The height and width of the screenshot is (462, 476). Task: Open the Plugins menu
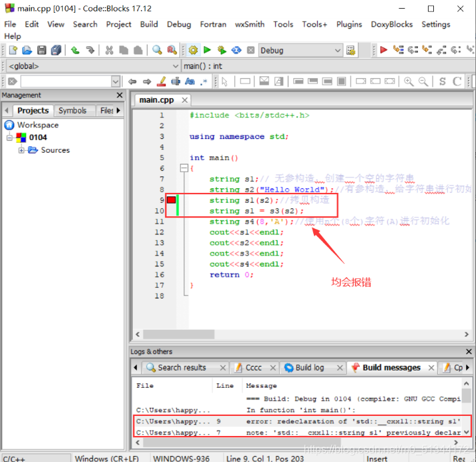click(349, 24)
